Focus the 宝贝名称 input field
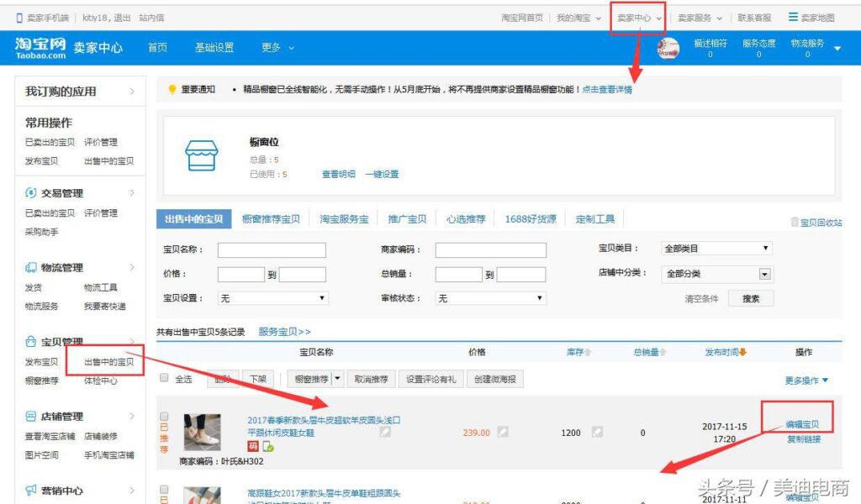861x504 pixels. (272, 250)
